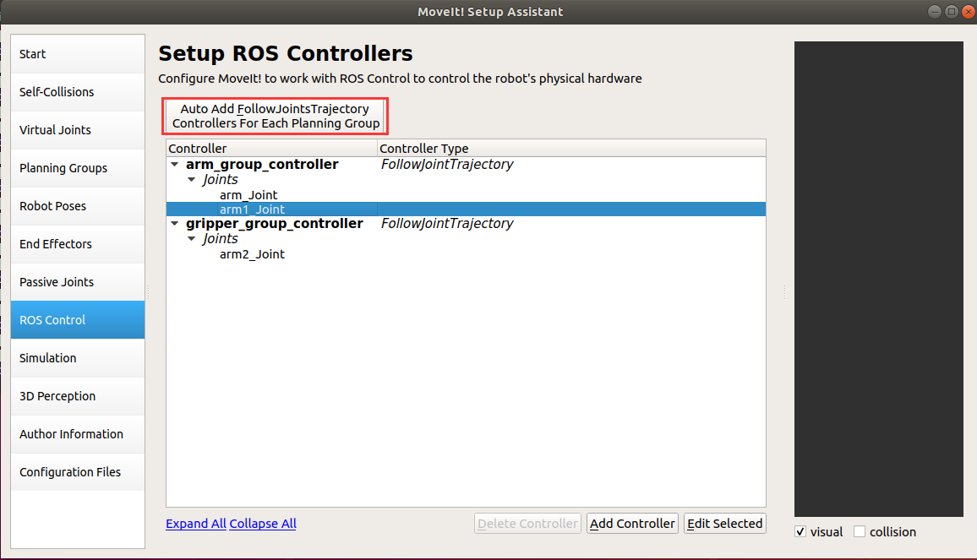Screen dimensions: 977x560
Task: Collapse the gripper_group_controller tree arrow
Action: point(175,224)
